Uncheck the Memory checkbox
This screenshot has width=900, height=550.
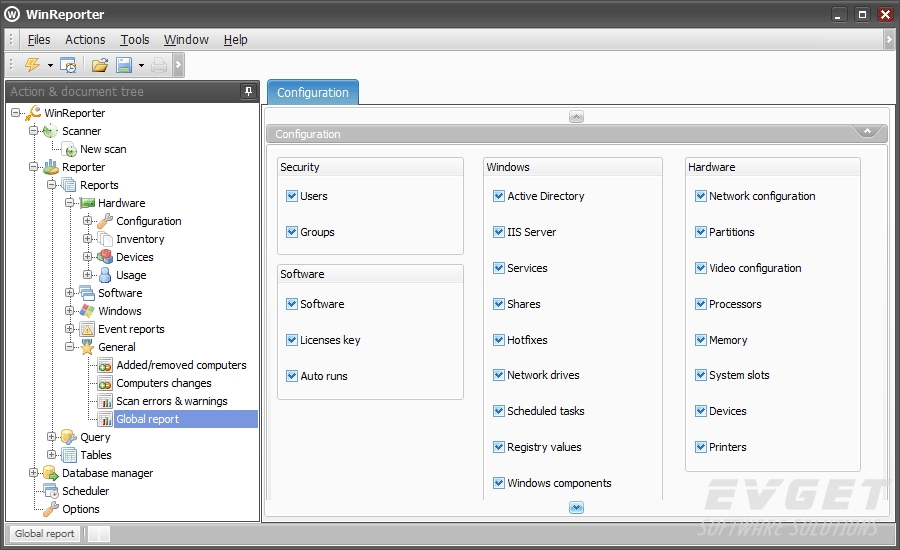(x=701, y=340)
